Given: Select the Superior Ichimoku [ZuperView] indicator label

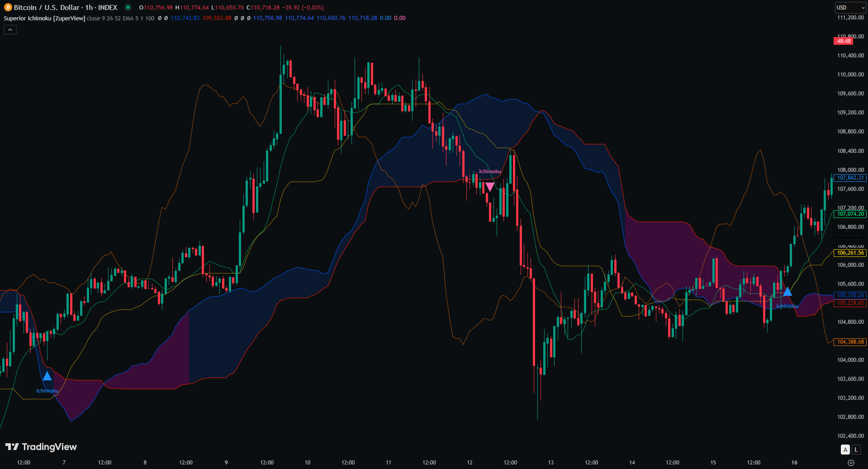Looking at the screenshot, I should [x=44, y=18].
